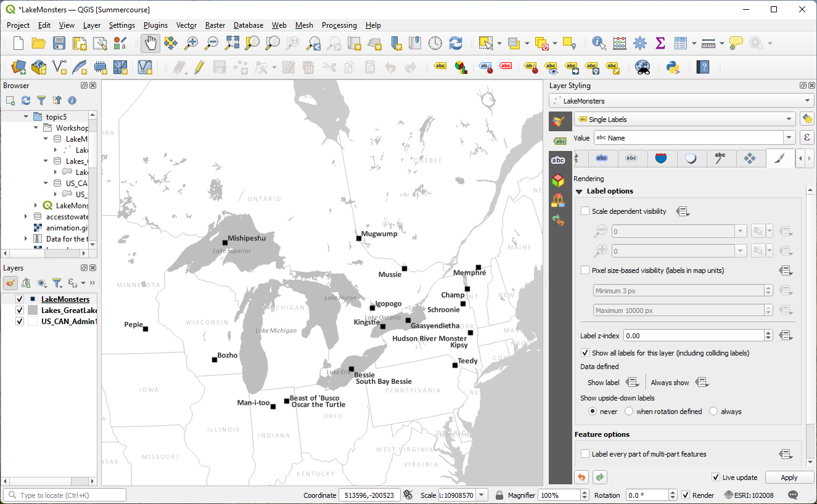Select the Pan Map tool
This screenshot has width=817, height=504.
(x=149, y=43)
